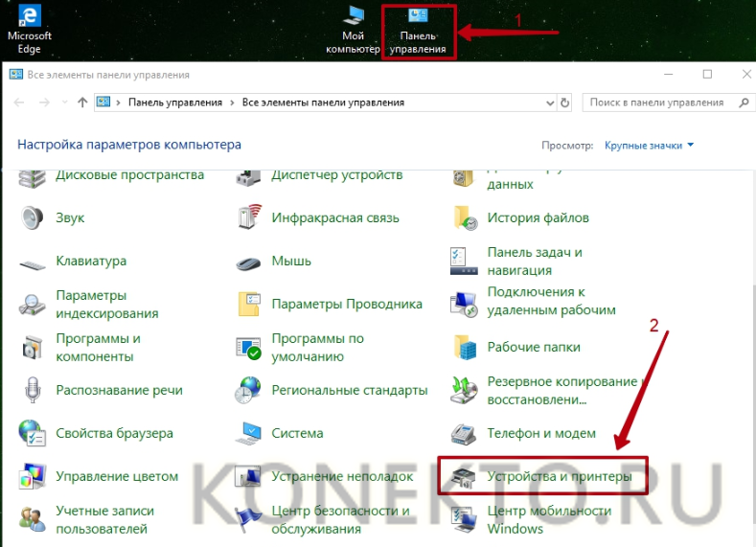Screen dimensions: 756x547
Task: Open the Клавиатура keyboard icon
Action: tap(32, 262)
